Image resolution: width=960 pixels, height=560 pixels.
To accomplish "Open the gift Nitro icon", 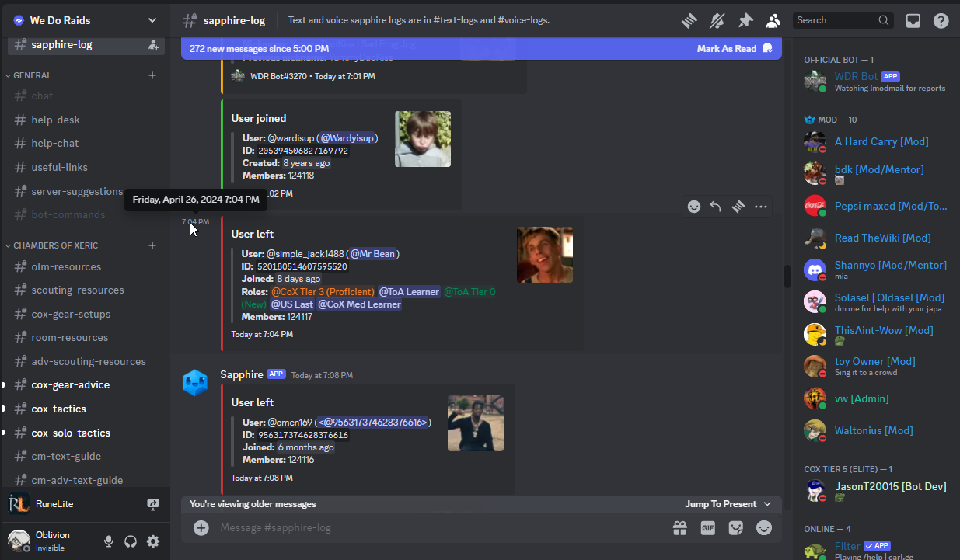I will point(680,528).
